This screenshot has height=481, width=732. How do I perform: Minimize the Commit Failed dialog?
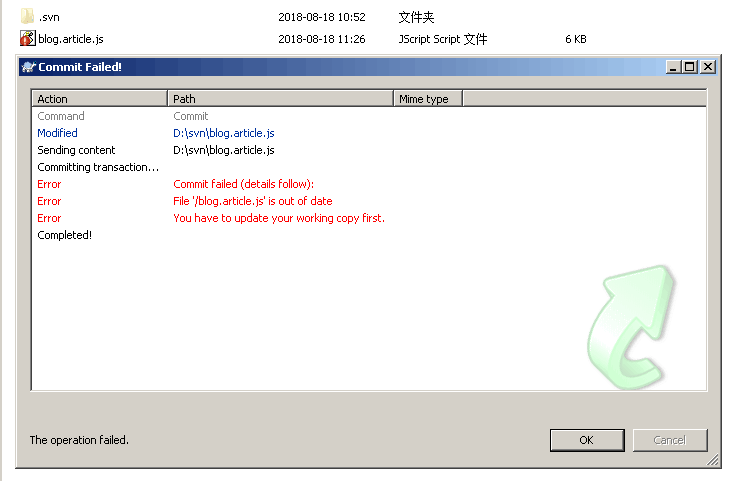[x=673, y=67]
